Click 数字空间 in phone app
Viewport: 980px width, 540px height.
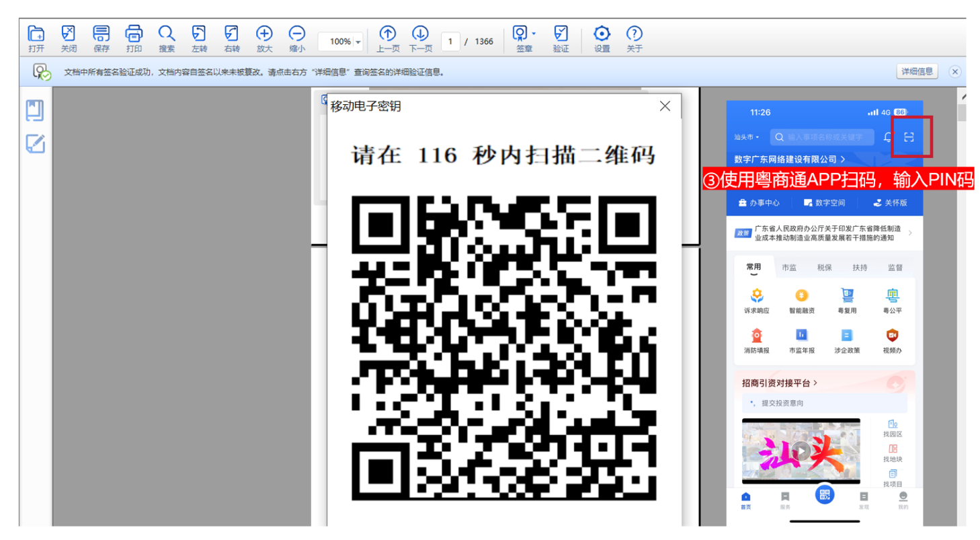click(824, 202)
